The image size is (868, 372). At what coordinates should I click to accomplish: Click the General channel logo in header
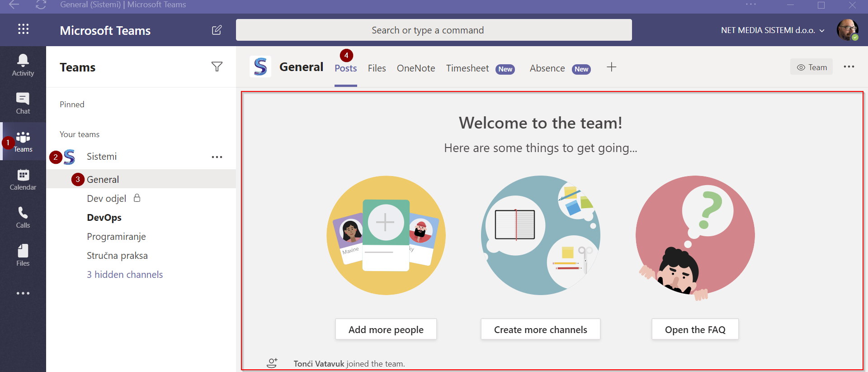(x=260, y=67)
